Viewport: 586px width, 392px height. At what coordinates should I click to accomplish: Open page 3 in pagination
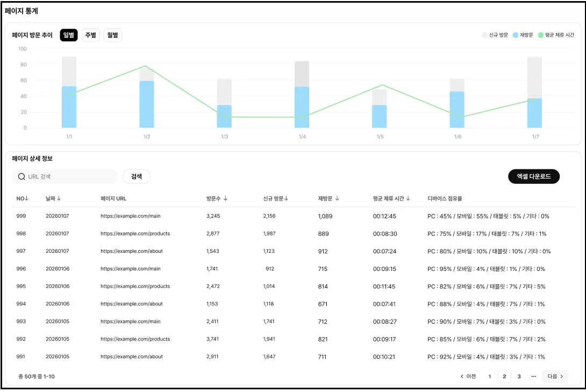(519, 376)
